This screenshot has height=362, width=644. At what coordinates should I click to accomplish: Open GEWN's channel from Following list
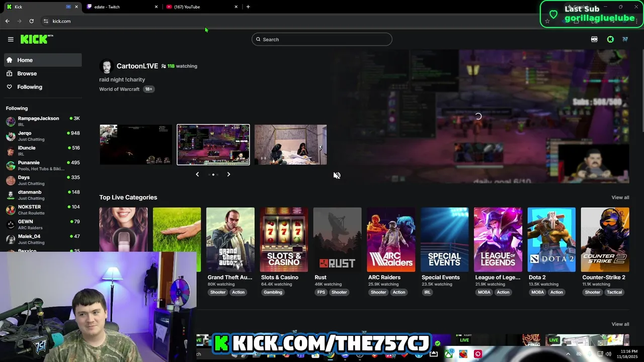(42, 224)
